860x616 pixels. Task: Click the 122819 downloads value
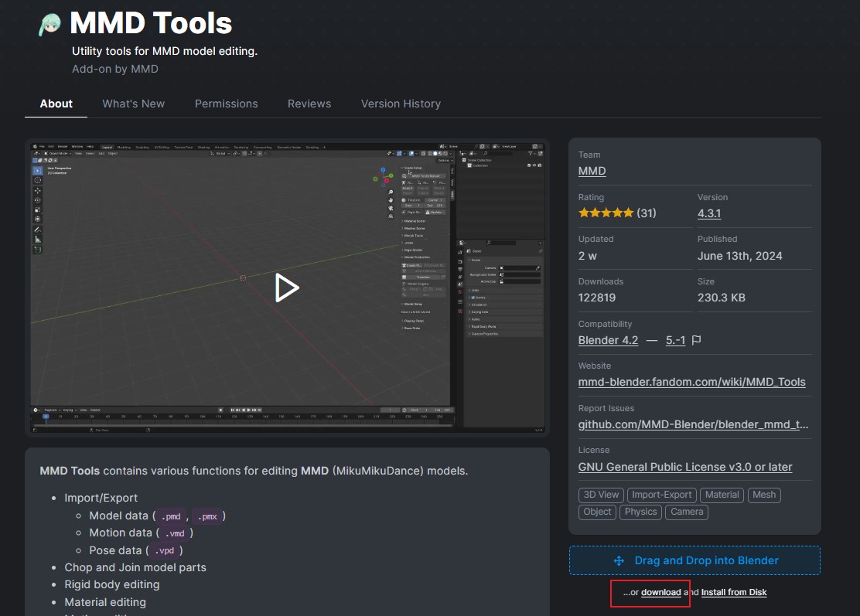pyautogui.click(x=597, y=298)
